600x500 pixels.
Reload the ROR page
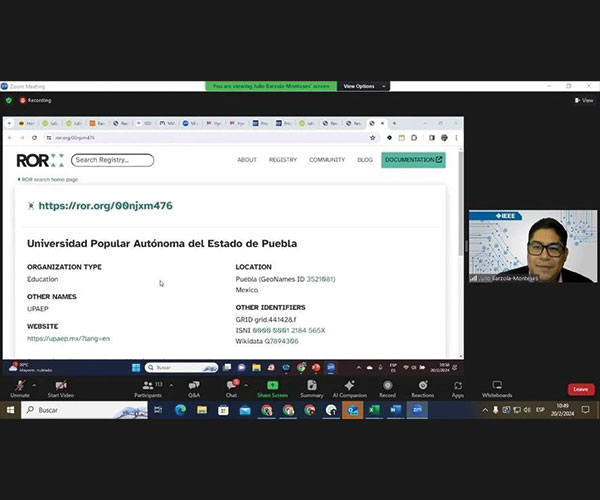[x=34, y=138]
